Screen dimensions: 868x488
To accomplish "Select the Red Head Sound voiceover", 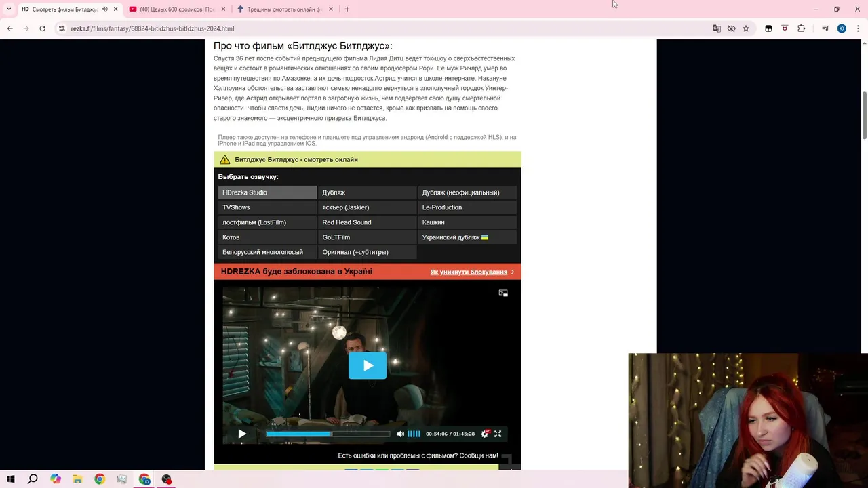I will (367, 222).
